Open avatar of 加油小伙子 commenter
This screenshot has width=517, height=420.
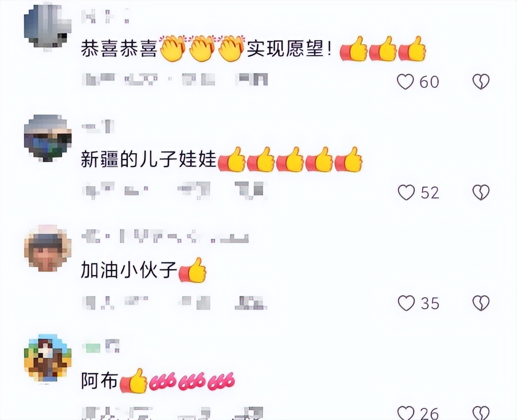pyautogui.click(x=47, y=249)
